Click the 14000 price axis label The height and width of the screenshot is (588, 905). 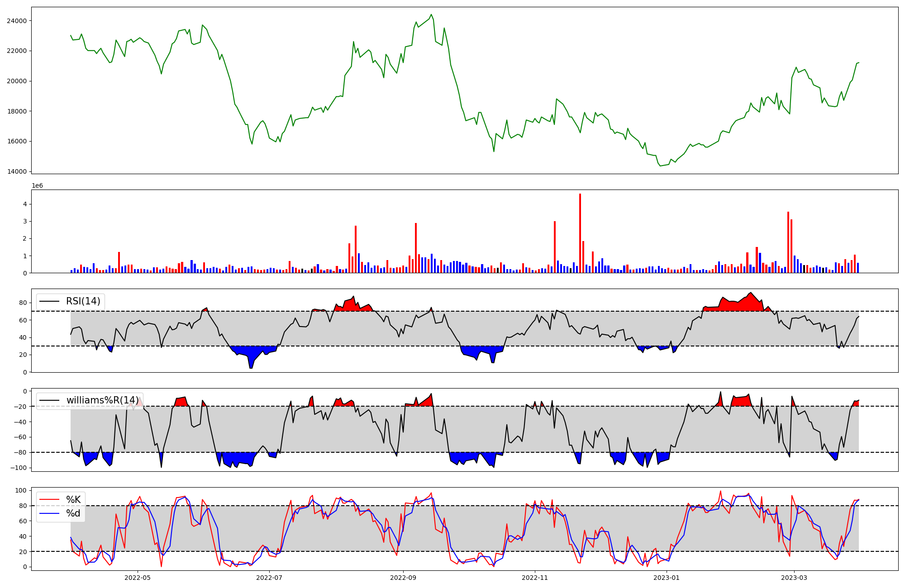point(17,171)
